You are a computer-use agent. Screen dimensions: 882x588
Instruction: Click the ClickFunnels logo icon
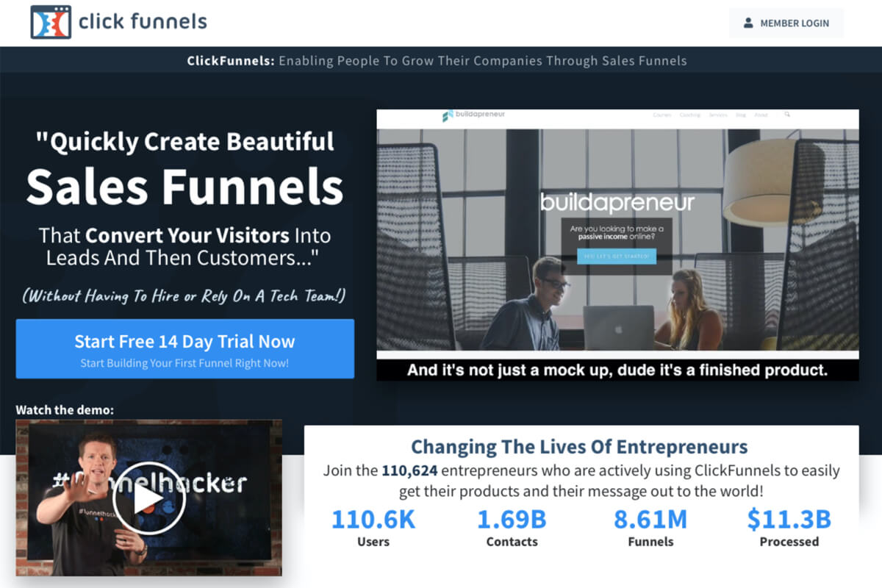click(51, 22)
